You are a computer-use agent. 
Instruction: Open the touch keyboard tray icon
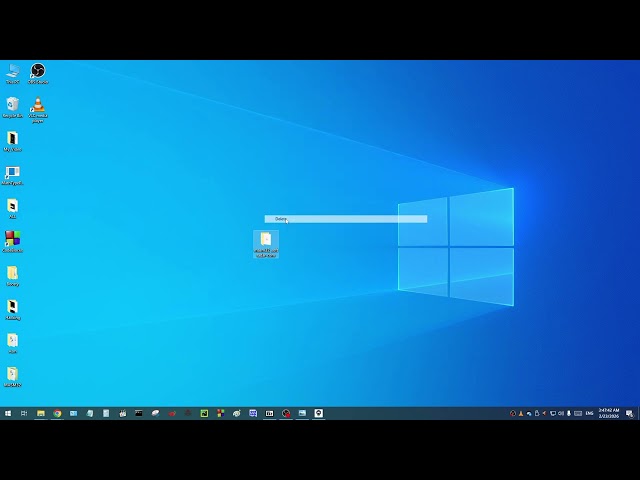click(578, 413)
